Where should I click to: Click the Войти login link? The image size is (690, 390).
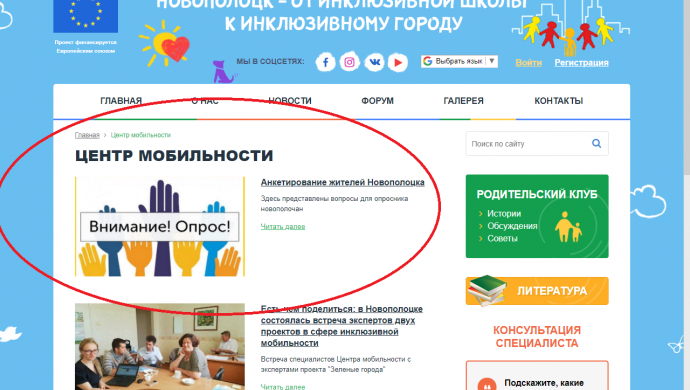point(529,63)
